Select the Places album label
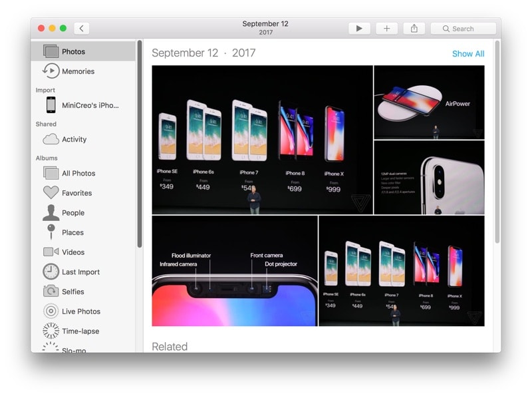The width and height of the screenshot is (532, 396). 72,232
